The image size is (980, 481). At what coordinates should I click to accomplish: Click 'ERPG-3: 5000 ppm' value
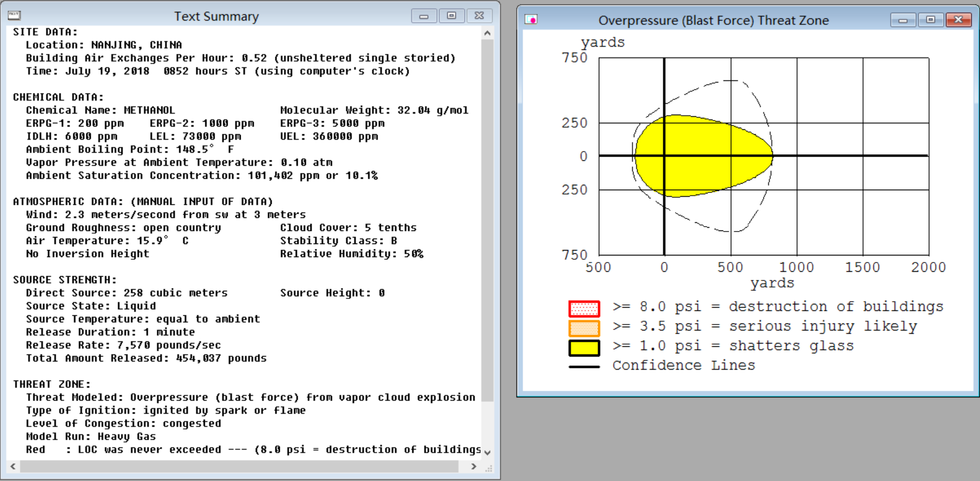point(332,123)
